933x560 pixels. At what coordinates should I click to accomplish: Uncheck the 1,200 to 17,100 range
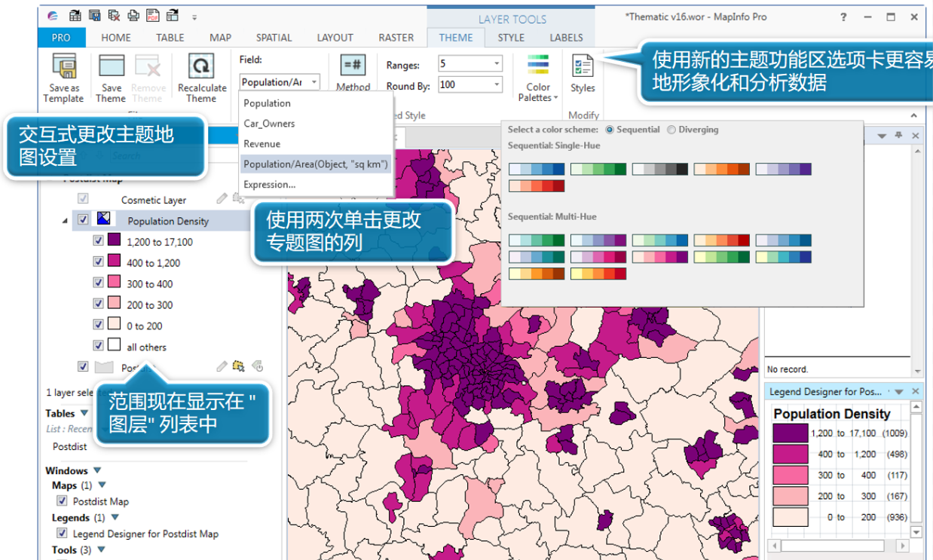click(98, 241)
